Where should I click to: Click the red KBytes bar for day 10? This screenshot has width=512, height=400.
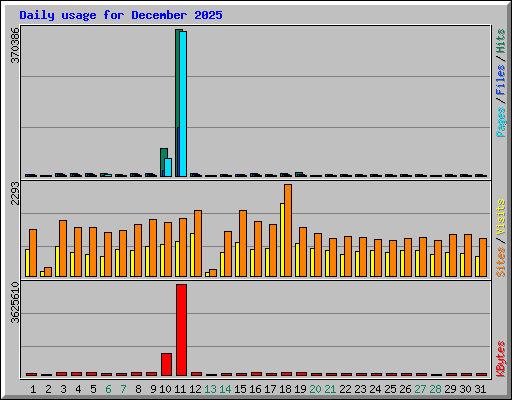(166, 364)
